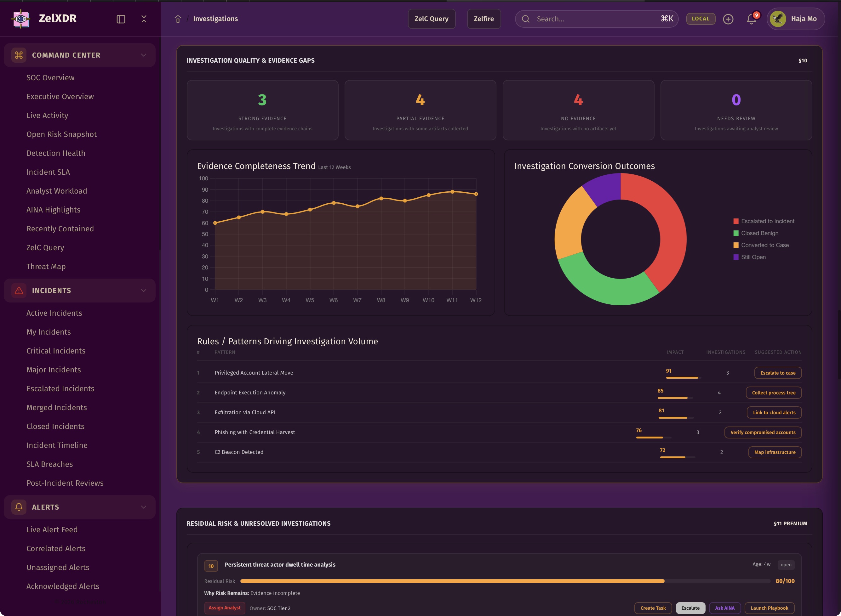The height and width of the screenshot is (616, 841).
Task: Click the collapse-all arrows icon in sidebar header
Action: click(x=144, y=19)
